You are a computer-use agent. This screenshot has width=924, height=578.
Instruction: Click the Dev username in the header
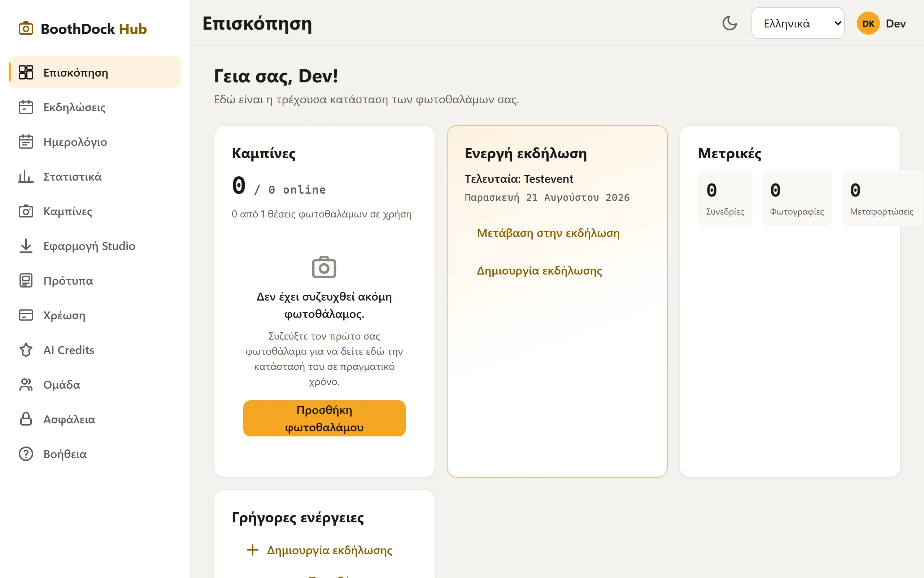[x=895, y=23]
